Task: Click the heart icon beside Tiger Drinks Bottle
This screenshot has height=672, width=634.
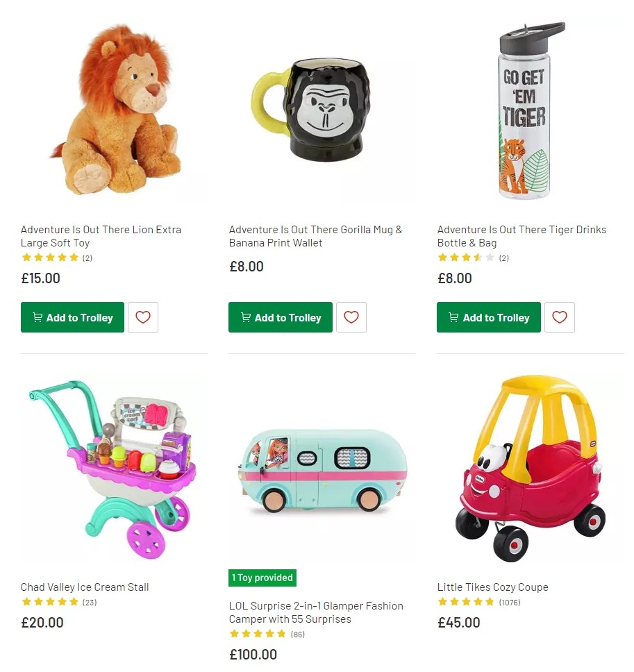Action: click(x=560, y=317)
